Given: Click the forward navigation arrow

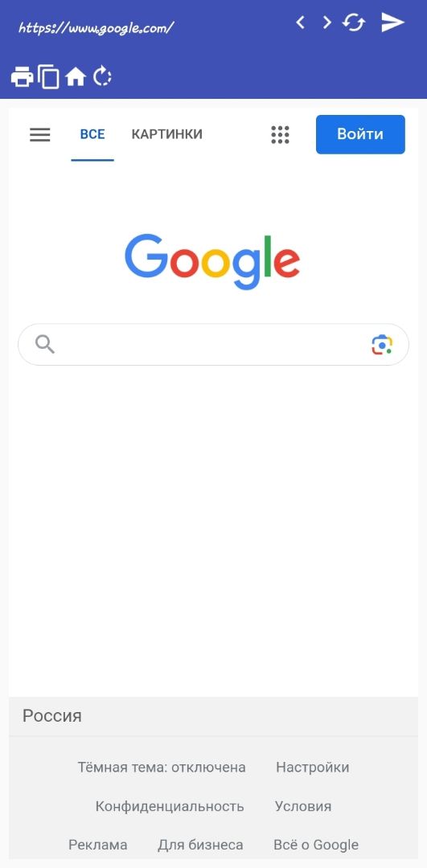Looking at the screenshot, I should (x=326, y=23).
